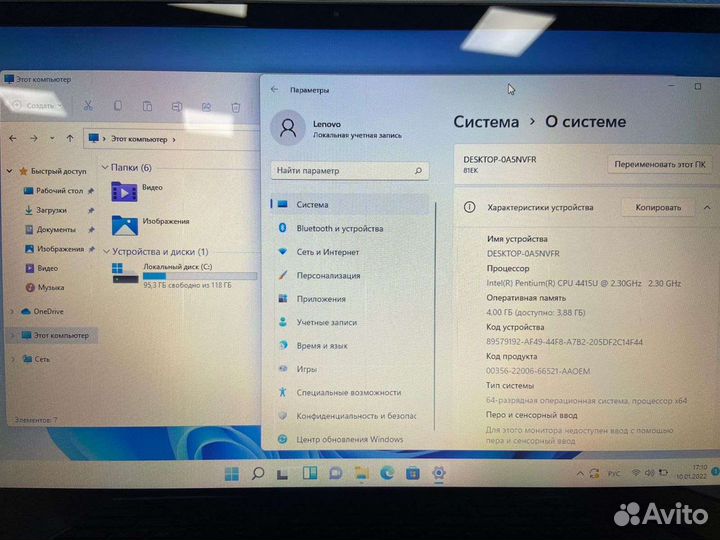
Task: Open File Explorer on taskbar
Action: (361, 473)
